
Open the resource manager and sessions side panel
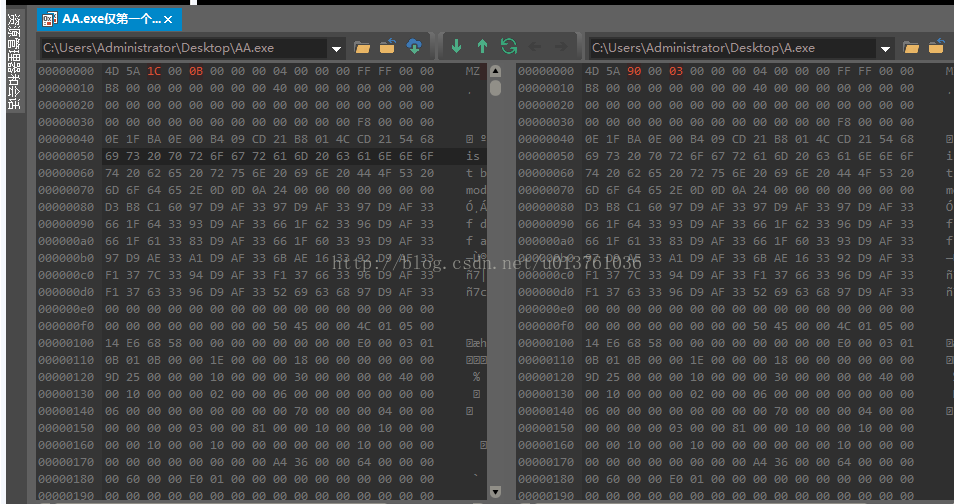[13, 61]
